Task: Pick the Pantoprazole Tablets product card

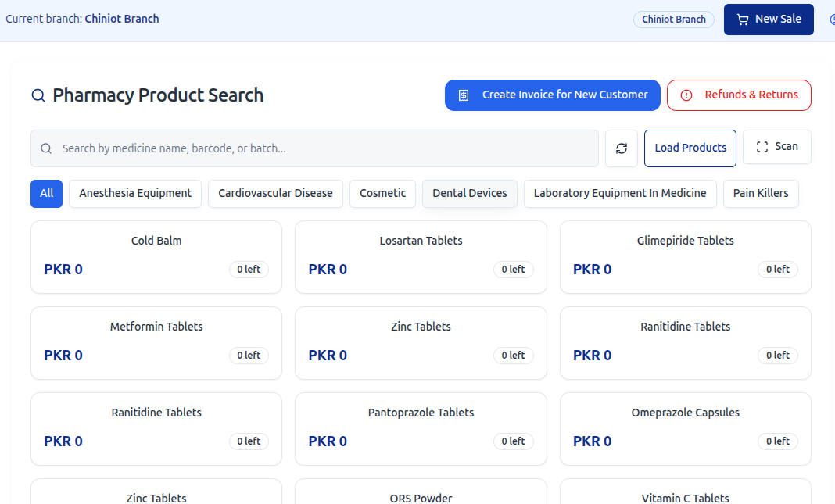Action: coord(421,428)
